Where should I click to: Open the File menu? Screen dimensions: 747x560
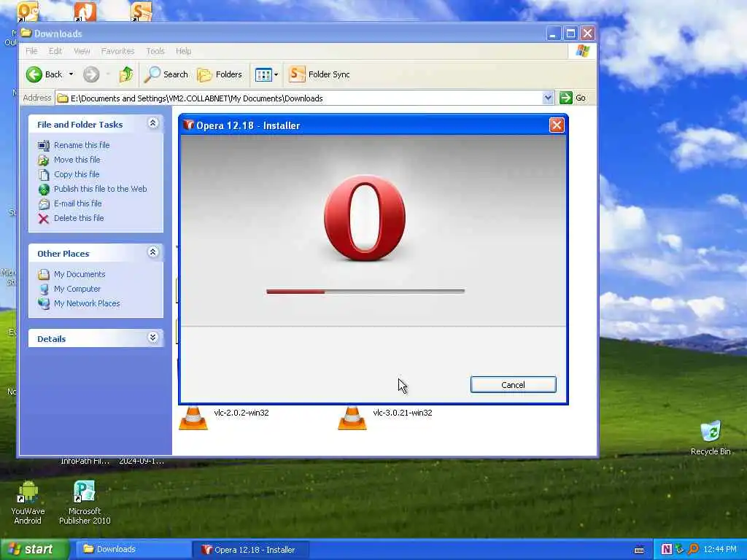pyautogui.click(x=31, y=51)
